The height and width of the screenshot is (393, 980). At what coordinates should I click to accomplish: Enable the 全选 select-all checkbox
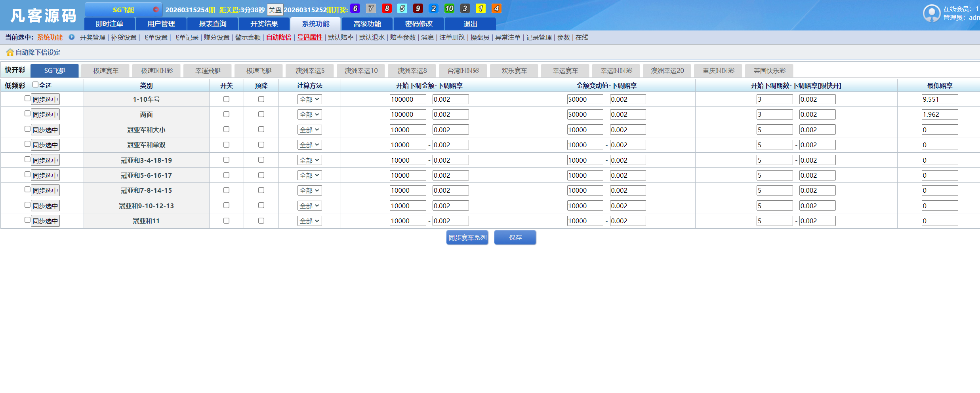click(x=35, y=84)
